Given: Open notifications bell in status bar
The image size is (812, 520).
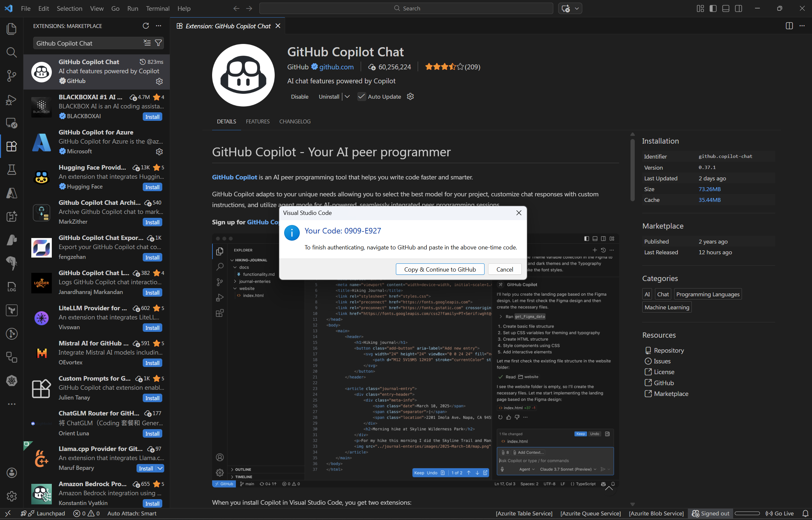Looking at the screenshot, I should [x=805, y=513].
